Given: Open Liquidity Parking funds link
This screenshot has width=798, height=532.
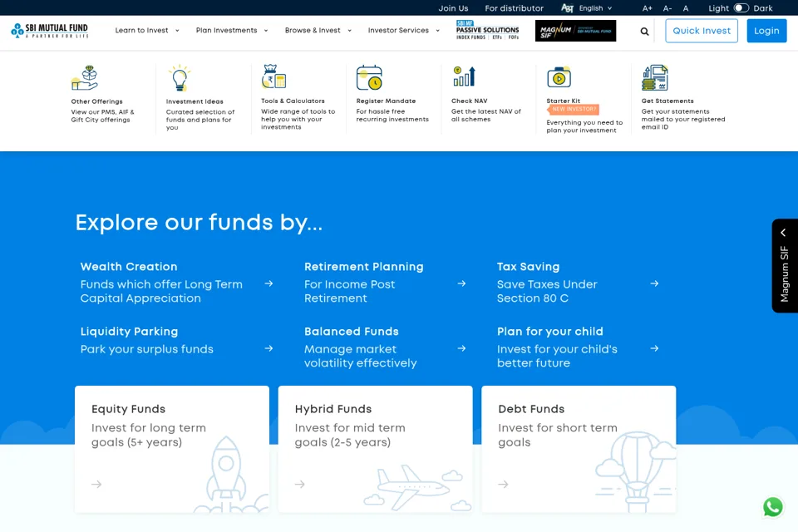Looking at the screenshot, I should pyautogui.click(x=130, y=332).
